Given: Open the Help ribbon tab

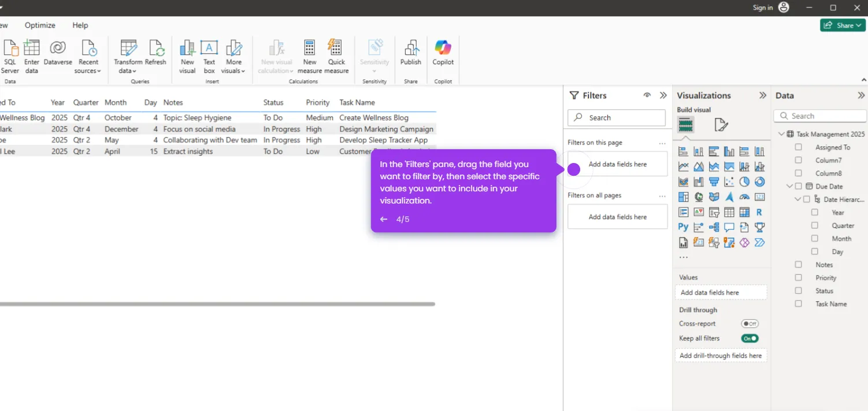Looking at the screenshot, I should (80, 25).
